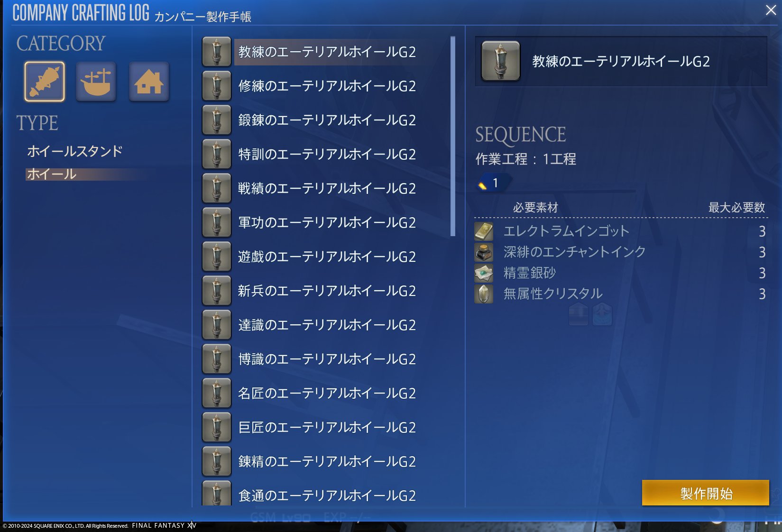
Task: Click icon beside 新兵のエーテリアルホイールG2
Action: [x=217, y=291]
